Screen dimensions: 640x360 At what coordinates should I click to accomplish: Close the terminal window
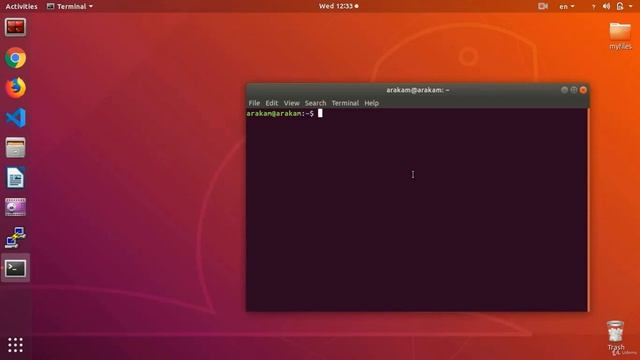[x=583, y=90]
